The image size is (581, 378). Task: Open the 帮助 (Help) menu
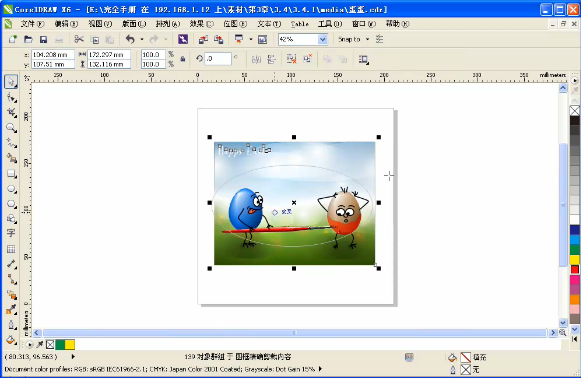(397, 24)
